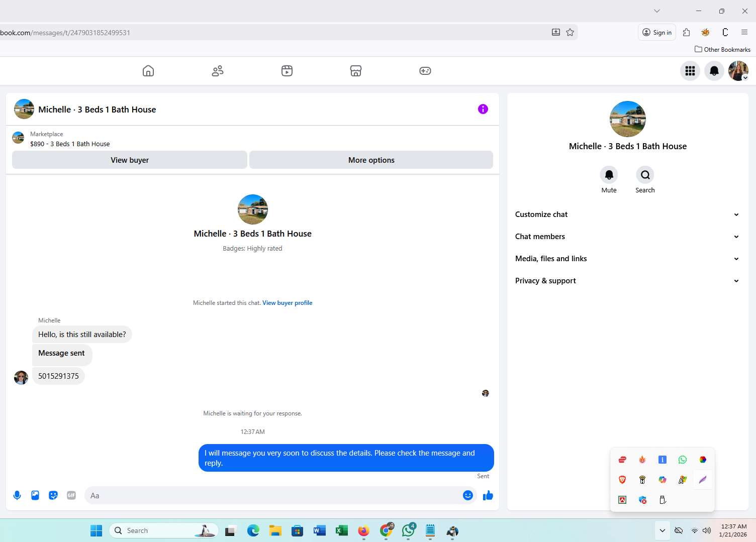This screenshot has height=542, width=756.
Task: Open Microsoft Edge from the taskbar
Action: tap(253, 530)
